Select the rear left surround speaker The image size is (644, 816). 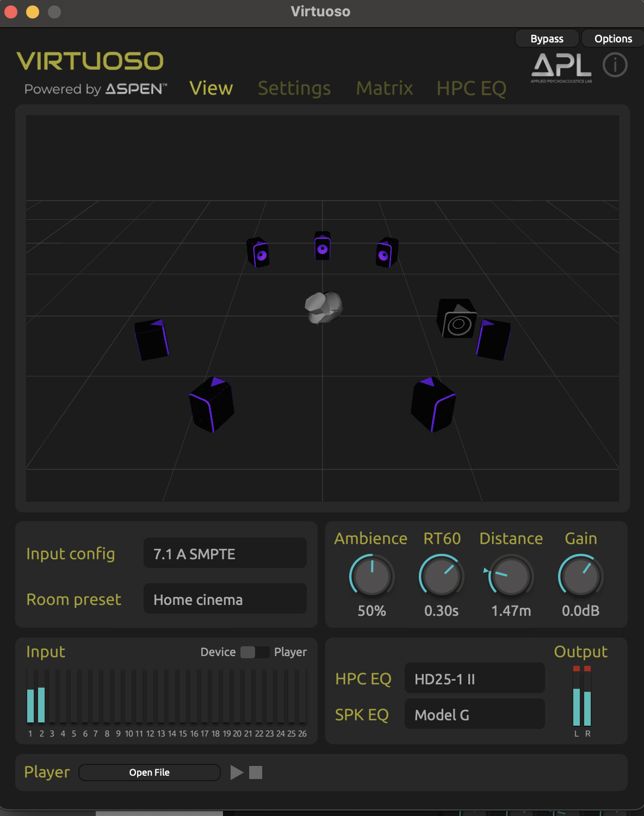coord(212,405)
